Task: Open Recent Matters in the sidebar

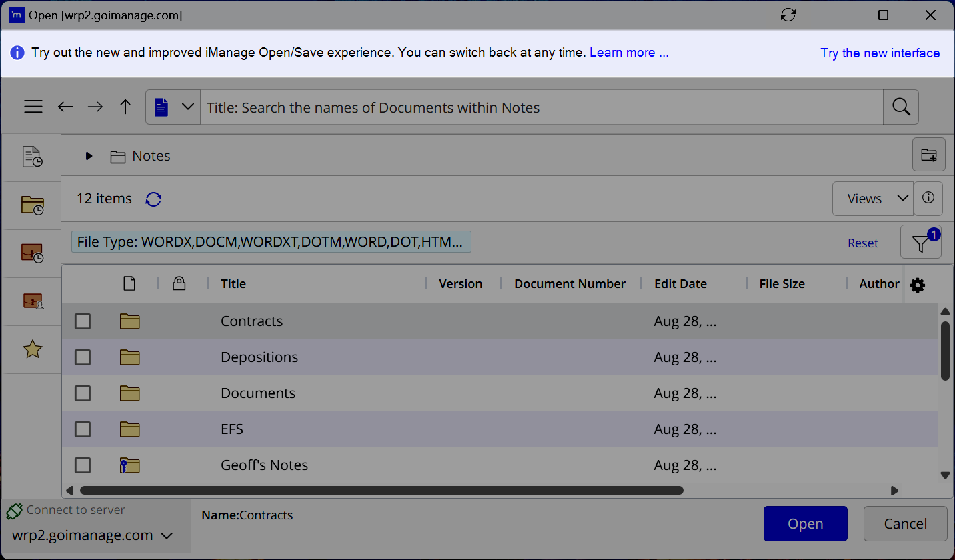Action: pyautogui.click(x=32, y=253)
